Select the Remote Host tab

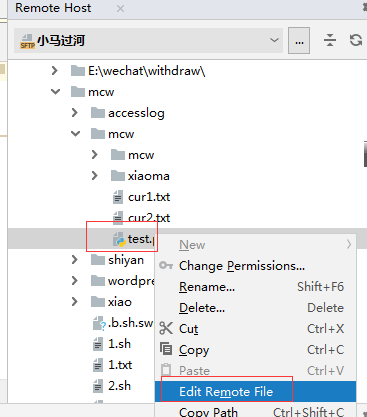click(53, 8)
